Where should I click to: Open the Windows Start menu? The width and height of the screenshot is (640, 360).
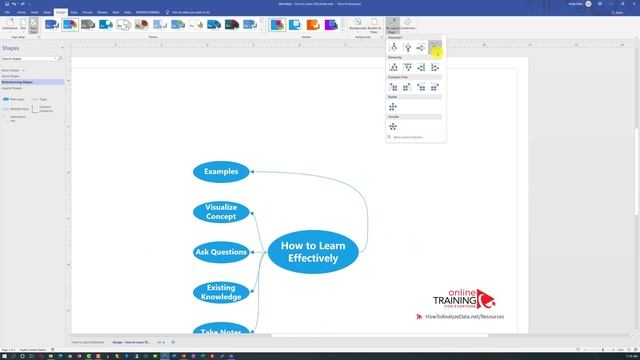pos(4,356)
